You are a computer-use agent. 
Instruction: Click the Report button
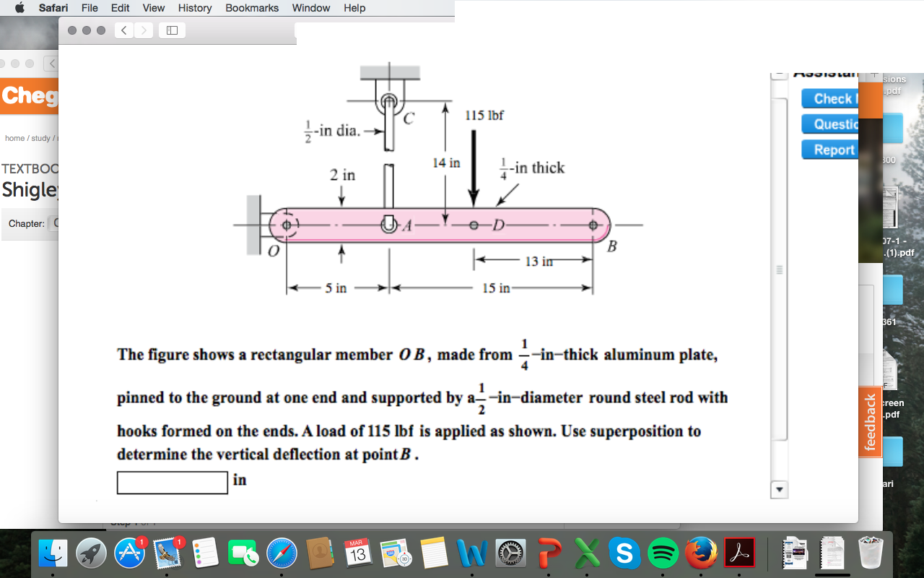tap(829, 150)
